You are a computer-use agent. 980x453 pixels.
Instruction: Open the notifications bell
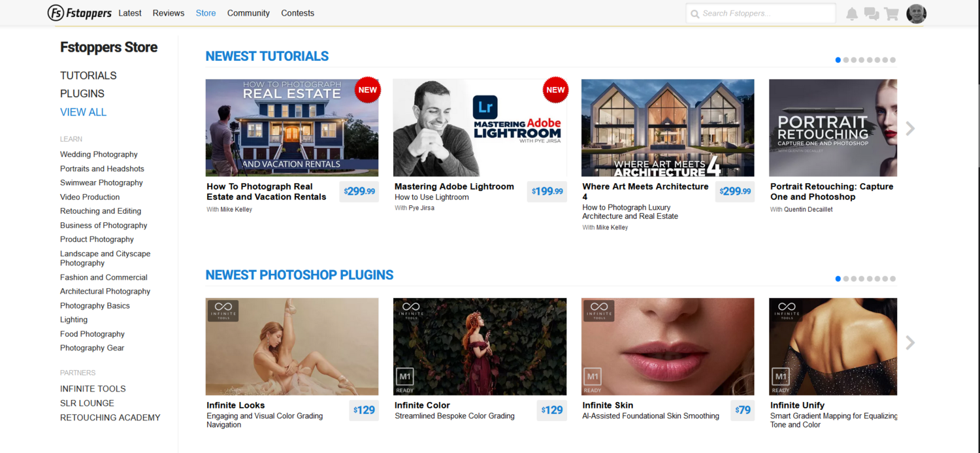pyautogui.click(x=852, y=14)
